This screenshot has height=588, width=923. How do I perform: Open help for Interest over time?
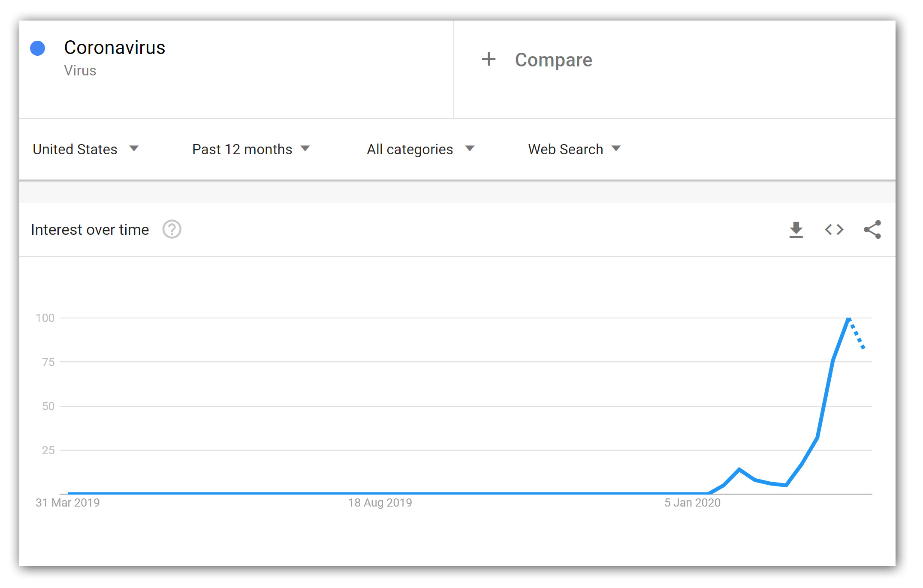coord(172,229)
